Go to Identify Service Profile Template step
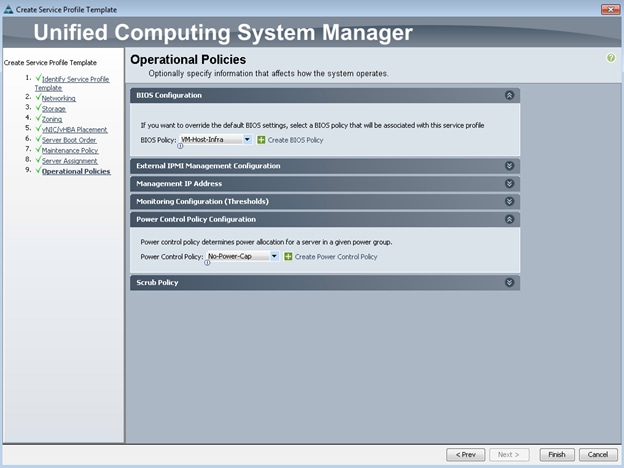 (x=72, y=83)
